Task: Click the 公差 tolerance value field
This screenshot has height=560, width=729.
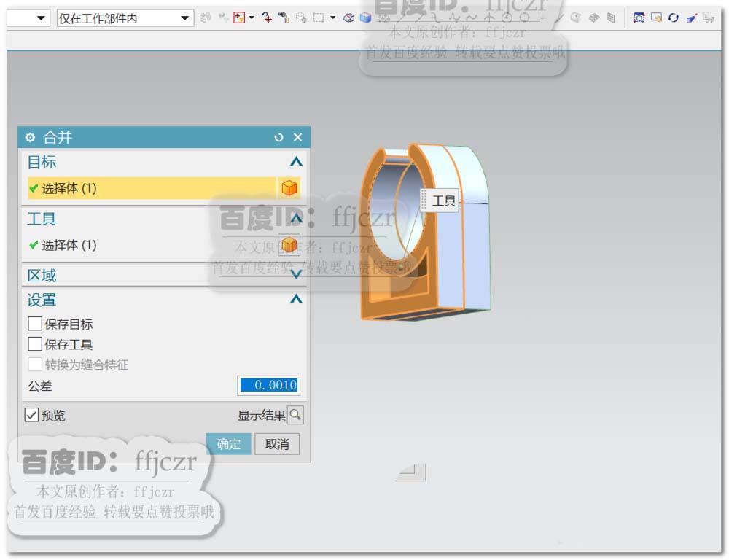Action: [268, 386]
